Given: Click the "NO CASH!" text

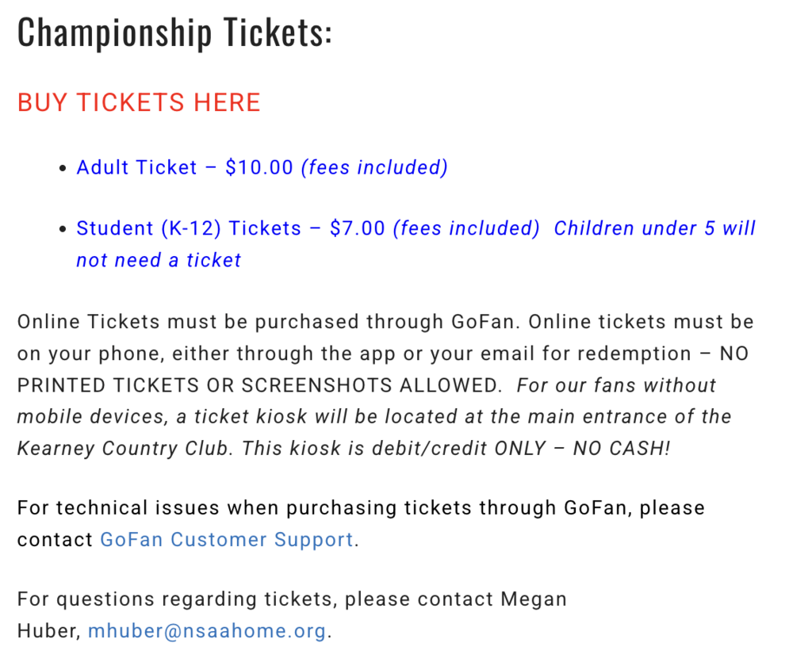Looking at the screenshot, I should 622,448.
